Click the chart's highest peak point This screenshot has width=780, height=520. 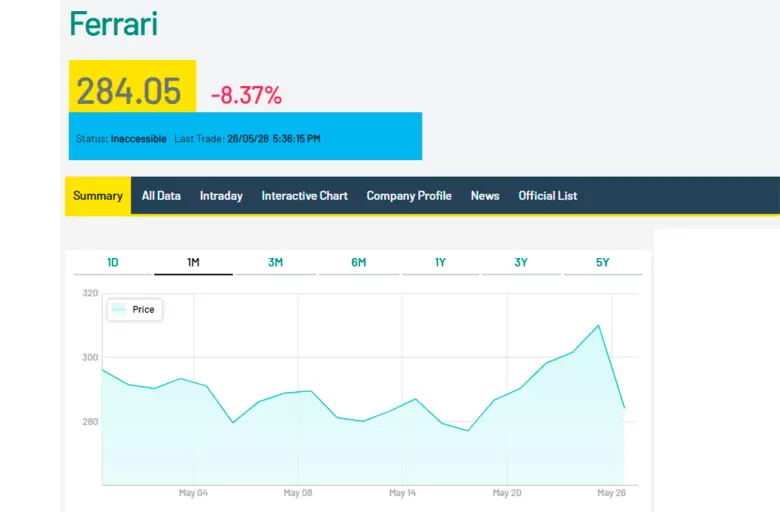[x=598, y=325]
